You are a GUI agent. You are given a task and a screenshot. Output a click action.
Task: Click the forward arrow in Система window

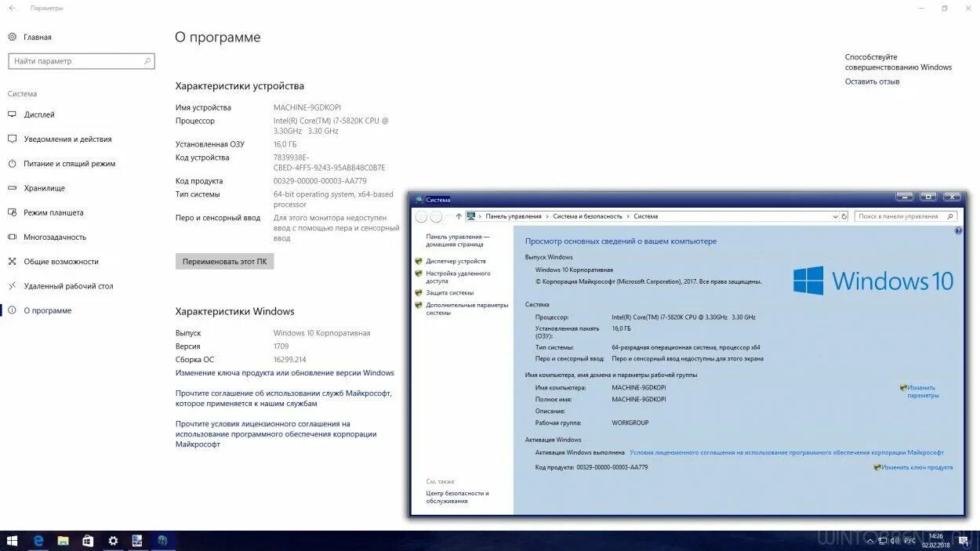(437, 216)
